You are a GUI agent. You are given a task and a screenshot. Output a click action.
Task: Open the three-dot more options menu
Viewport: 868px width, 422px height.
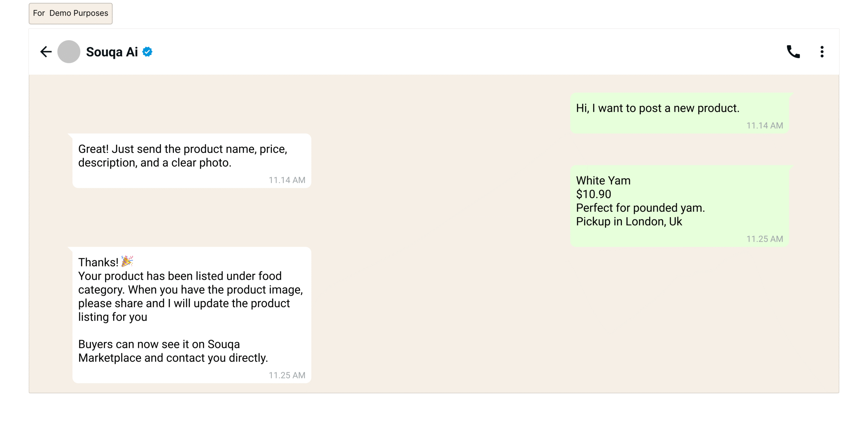point(822,52)
